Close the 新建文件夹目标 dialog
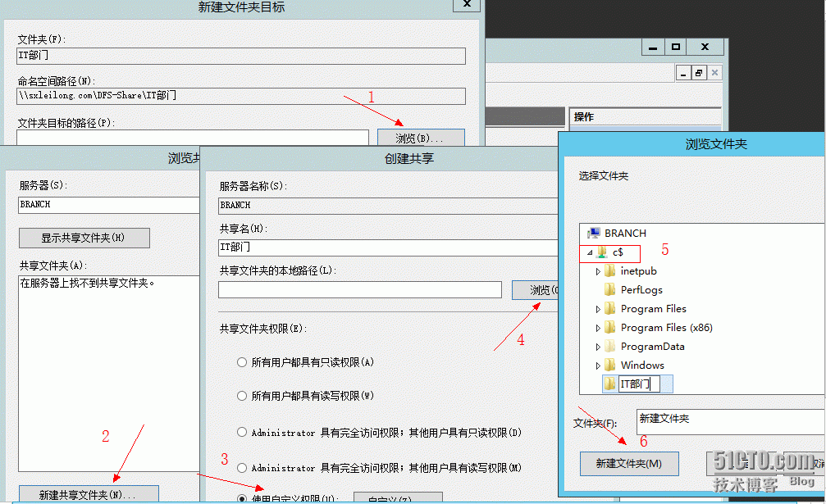 point(466,4)
